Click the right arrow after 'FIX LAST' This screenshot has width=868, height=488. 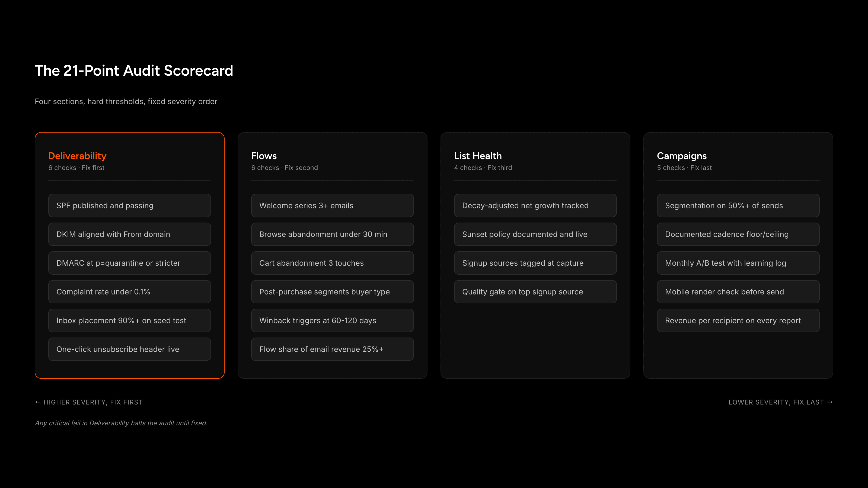(x=829, y=402)
